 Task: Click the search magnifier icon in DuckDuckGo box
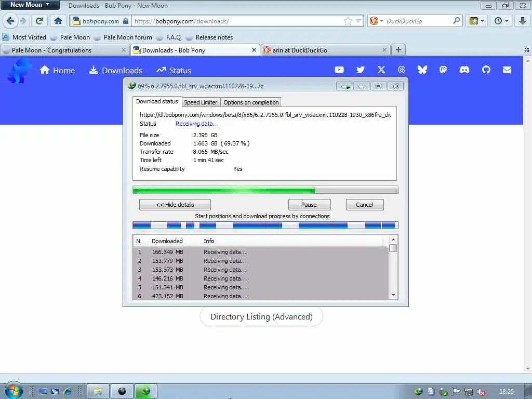click(456, 21)
